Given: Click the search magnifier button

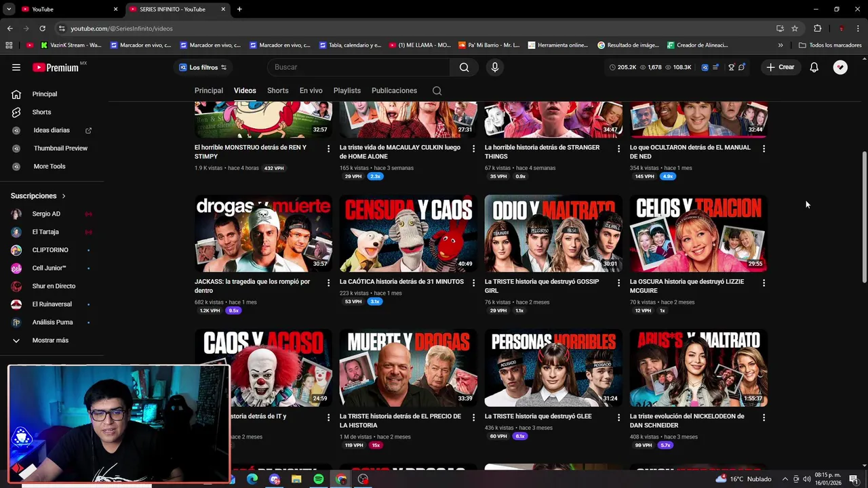Looking at the screenshot, I should tap(464, 67).
